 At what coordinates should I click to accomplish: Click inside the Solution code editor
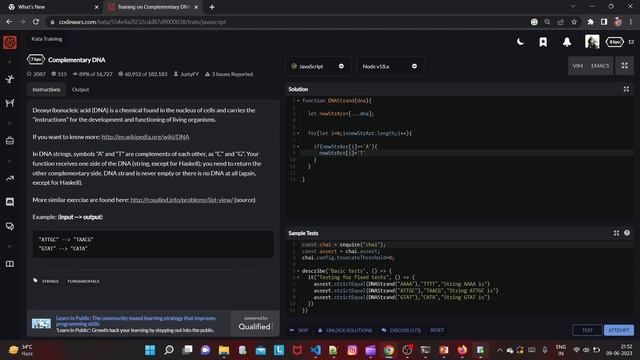(x=460, y=159)
